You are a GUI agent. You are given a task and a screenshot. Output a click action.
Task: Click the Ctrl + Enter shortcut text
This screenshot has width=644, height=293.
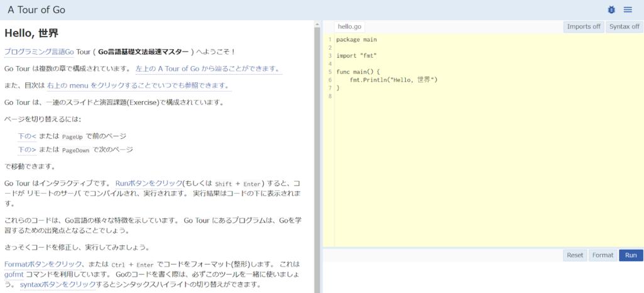(x=132, y=264)
